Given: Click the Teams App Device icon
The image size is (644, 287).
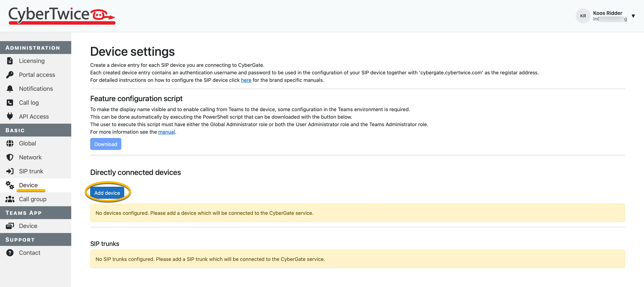Looking at the screenshot, I should click(10, 226).
